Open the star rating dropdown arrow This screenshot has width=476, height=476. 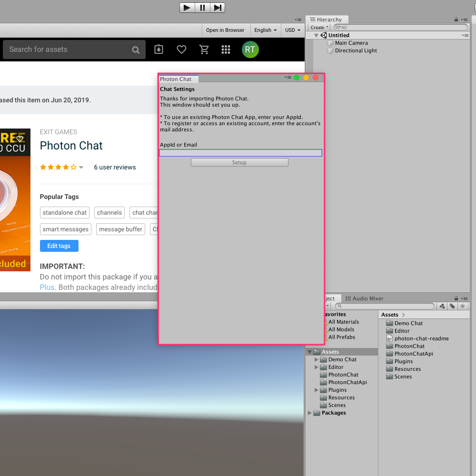click(81, 167)
